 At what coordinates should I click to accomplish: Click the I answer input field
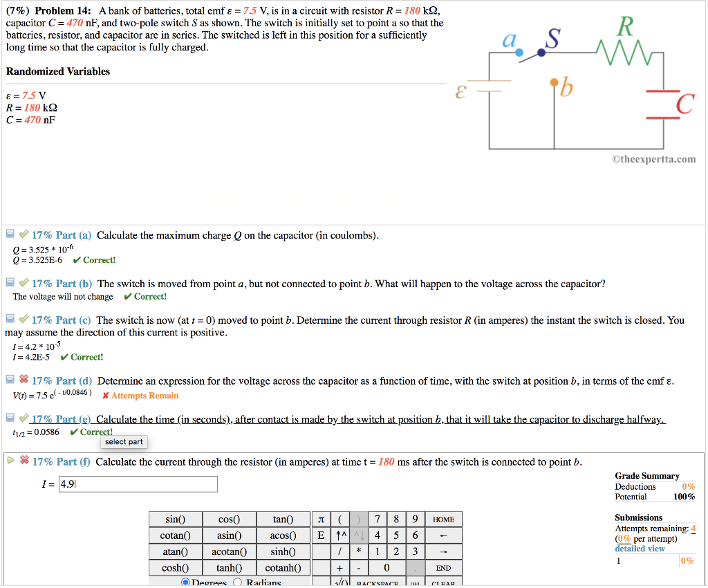(x=138, y=484)
